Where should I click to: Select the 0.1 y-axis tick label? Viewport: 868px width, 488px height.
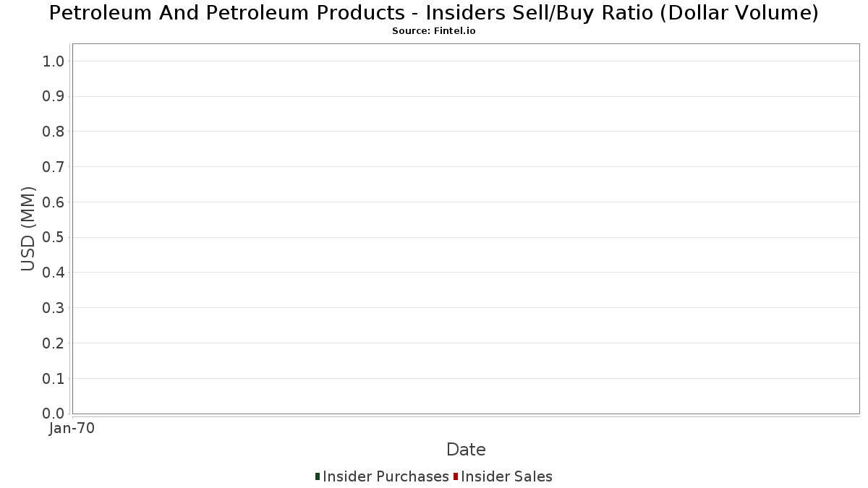[54, 379]
